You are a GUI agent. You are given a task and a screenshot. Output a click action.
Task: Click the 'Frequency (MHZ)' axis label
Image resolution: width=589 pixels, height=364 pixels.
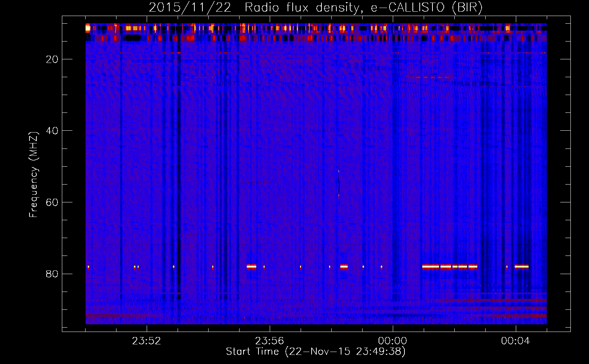click(x=33, y=175)
